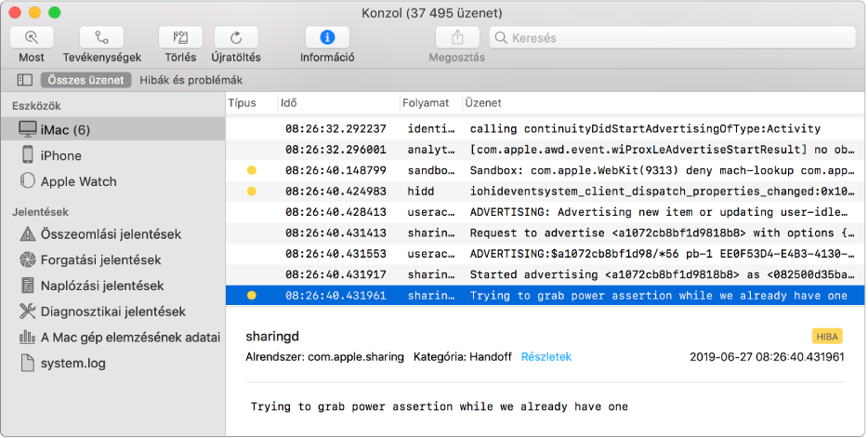Open the Részletek details link
The image size is (868, 438).
[546, 357]
